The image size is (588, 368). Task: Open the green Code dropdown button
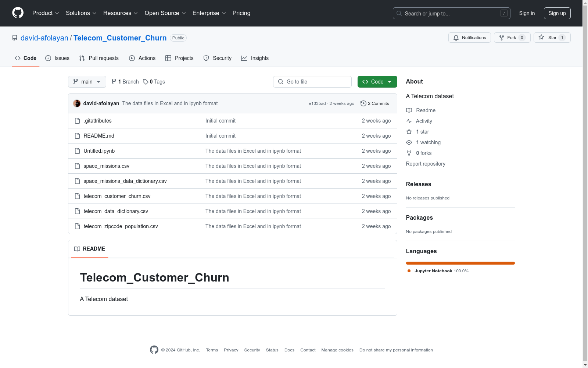point(377,82)
